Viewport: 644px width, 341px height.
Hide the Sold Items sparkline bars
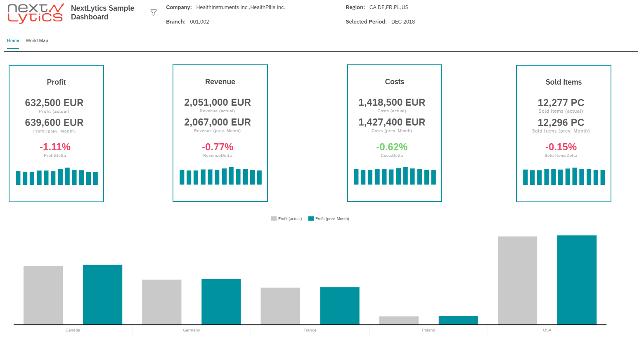tap(563, 177)
